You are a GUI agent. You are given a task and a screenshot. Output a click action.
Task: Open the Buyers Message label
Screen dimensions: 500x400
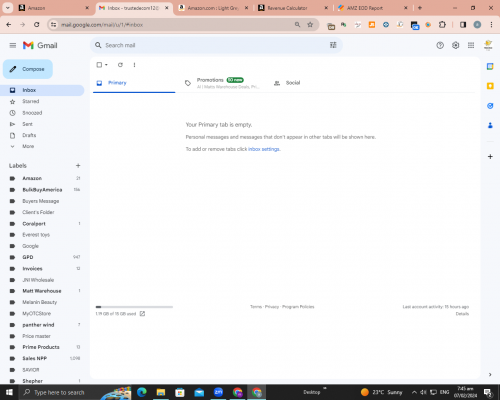pos(41,201)
